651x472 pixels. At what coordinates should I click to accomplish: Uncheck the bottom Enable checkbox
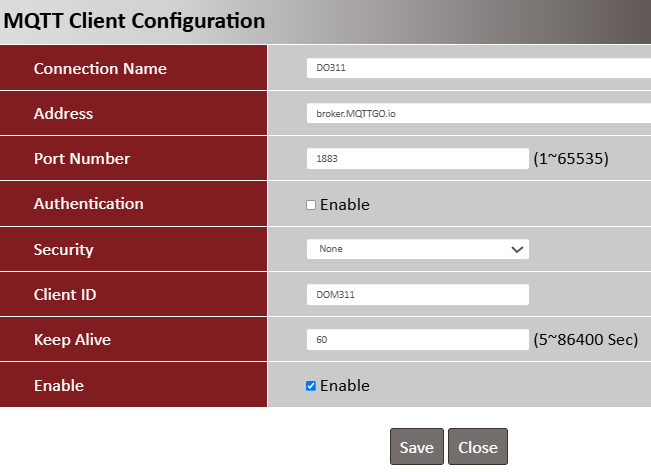tap(311, 386)
